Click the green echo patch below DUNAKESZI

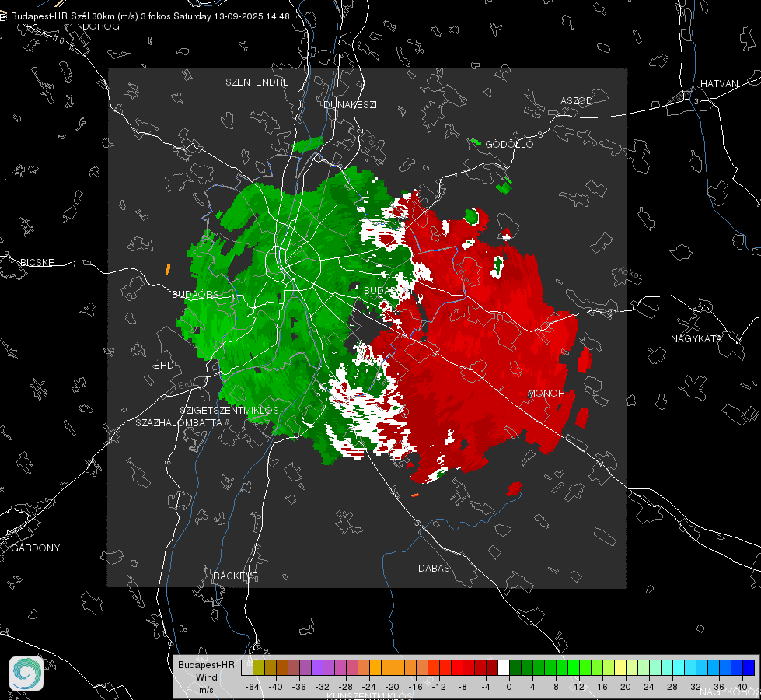coord(307,144)
